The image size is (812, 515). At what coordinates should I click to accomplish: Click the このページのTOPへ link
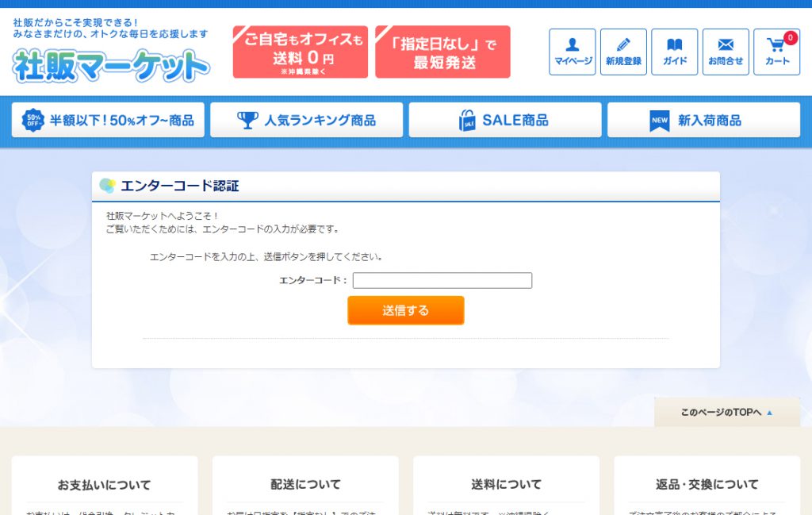point(726,411)
